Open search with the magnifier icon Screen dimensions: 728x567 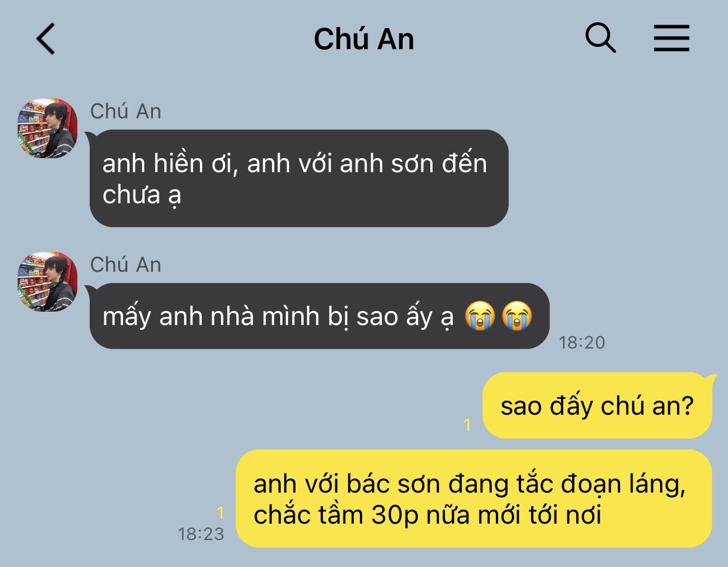601,39
